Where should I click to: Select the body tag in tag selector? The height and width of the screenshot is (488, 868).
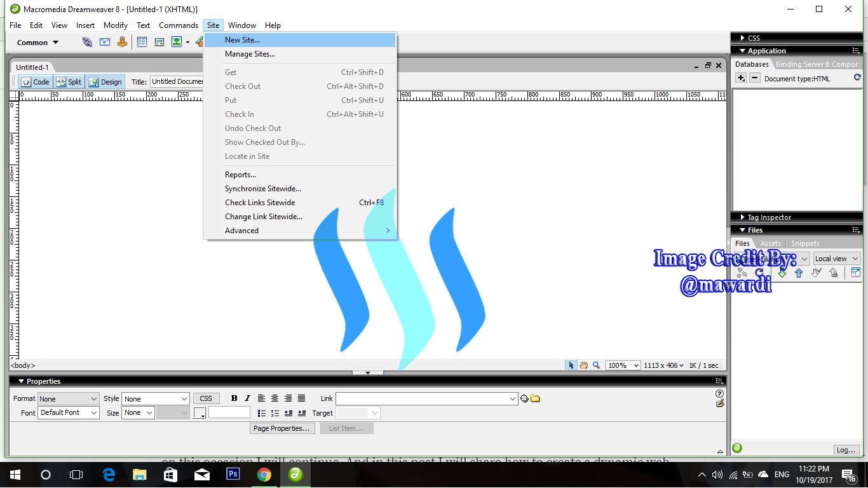coord(23,365)
